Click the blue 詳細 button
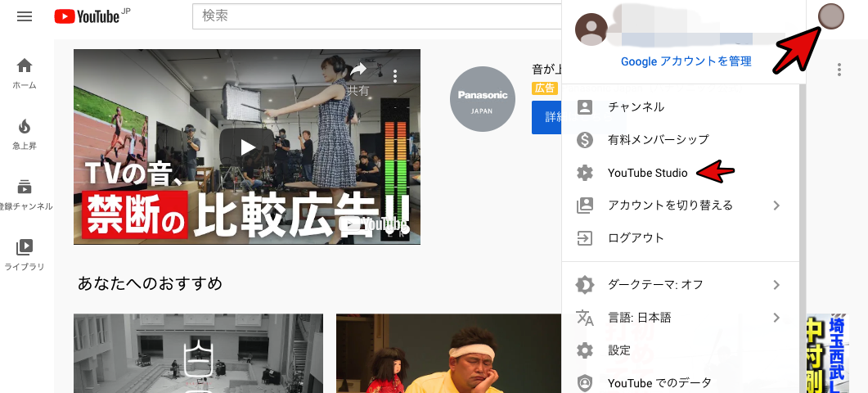 [x=546, y=118]
